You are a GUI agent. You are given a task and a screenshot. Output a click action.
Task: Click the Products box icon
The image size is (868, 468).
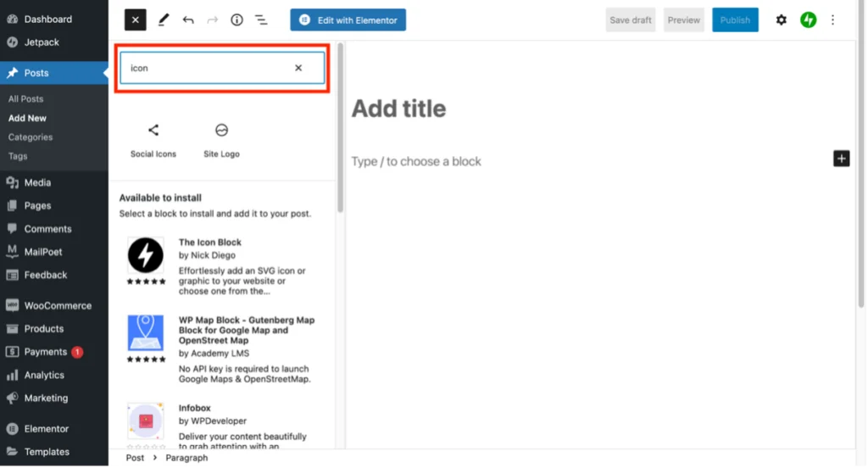(12, 329)
